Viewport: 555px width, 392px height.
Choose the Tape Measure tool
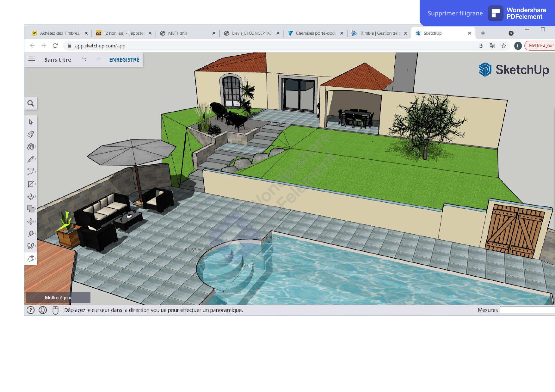click(31, 234)
